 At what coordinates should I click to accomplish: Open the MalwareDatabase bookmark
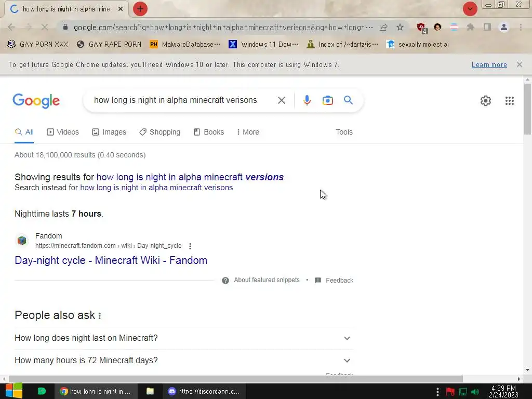tap(185, 45)
